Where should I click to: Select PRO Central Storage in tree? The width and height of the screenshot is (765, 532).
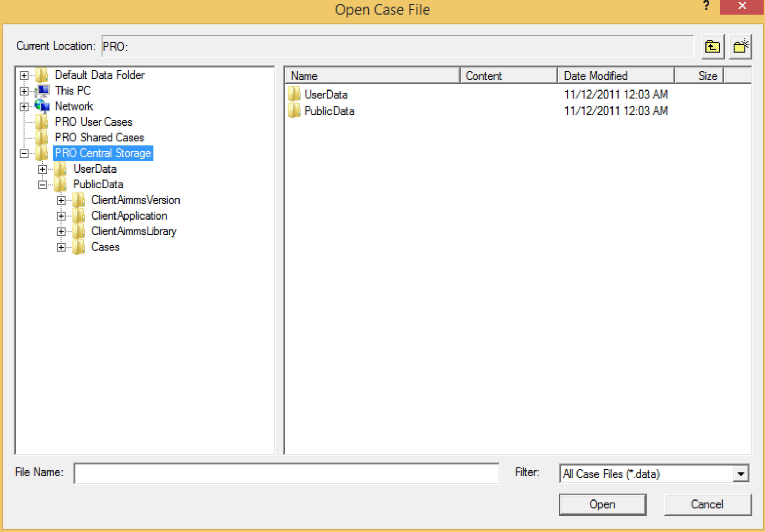103,153
